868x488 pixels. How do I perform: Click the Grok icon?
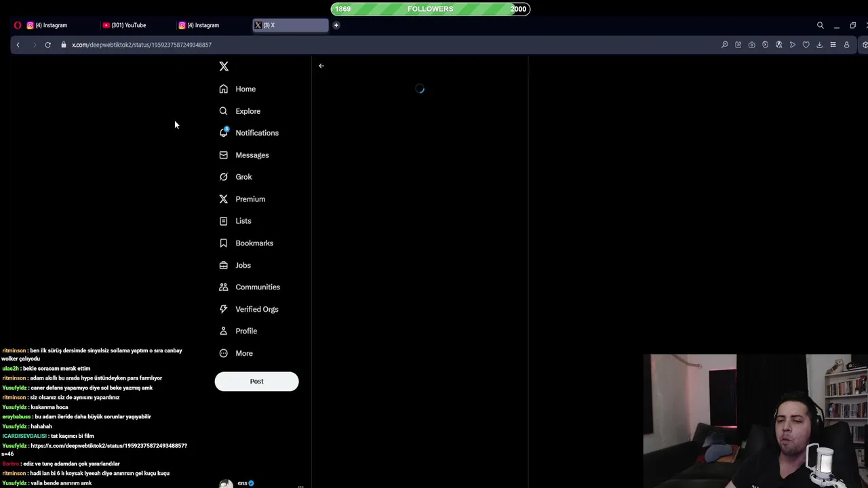tap(223, 177)
